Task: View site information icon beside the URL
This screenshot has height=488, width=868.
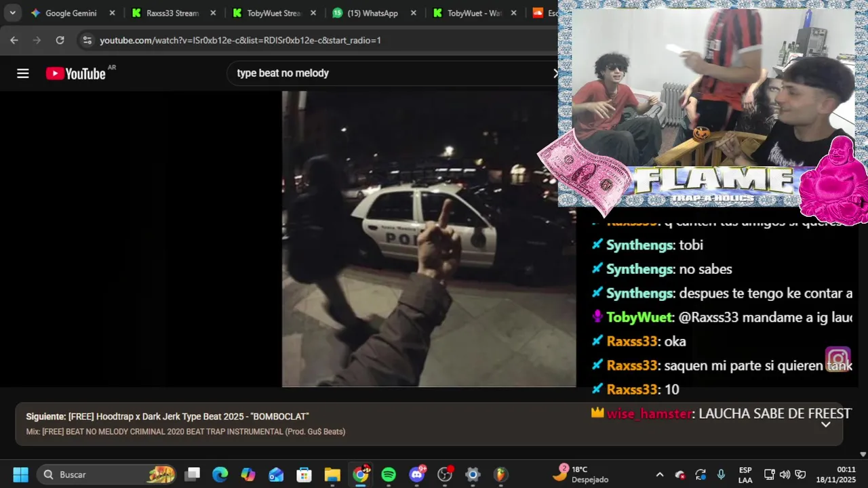Action: point(87,40)
